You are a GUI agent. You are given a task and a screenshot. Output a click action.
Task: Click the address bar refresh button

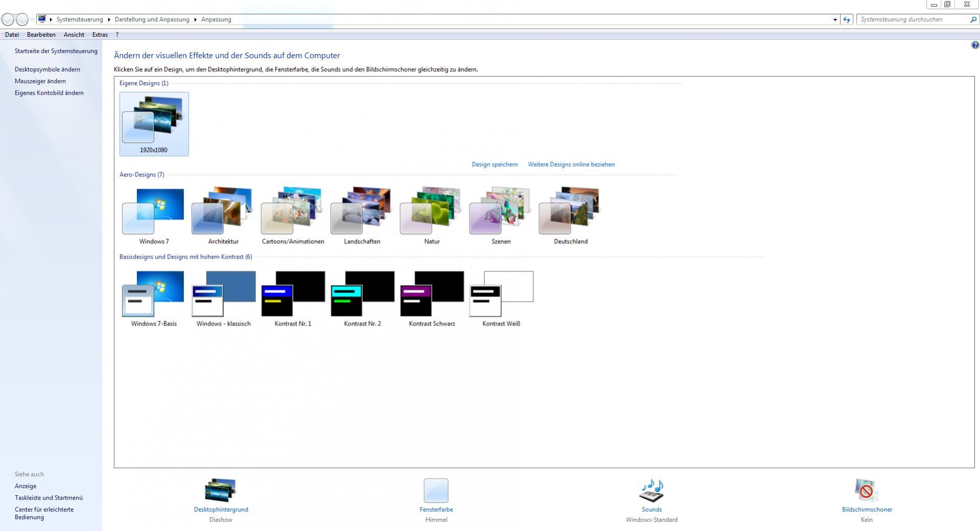847,19
